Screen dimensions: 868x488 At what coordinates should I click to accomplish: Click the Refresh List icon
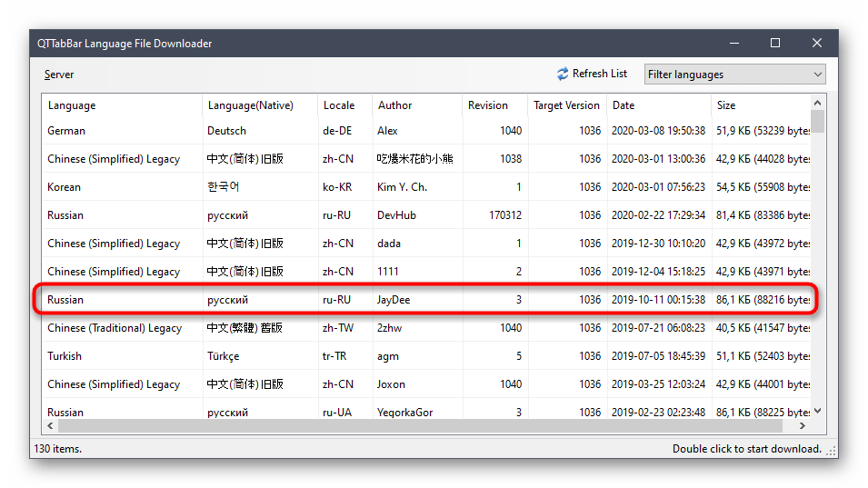pyautogui.click(x=563, y=74)
